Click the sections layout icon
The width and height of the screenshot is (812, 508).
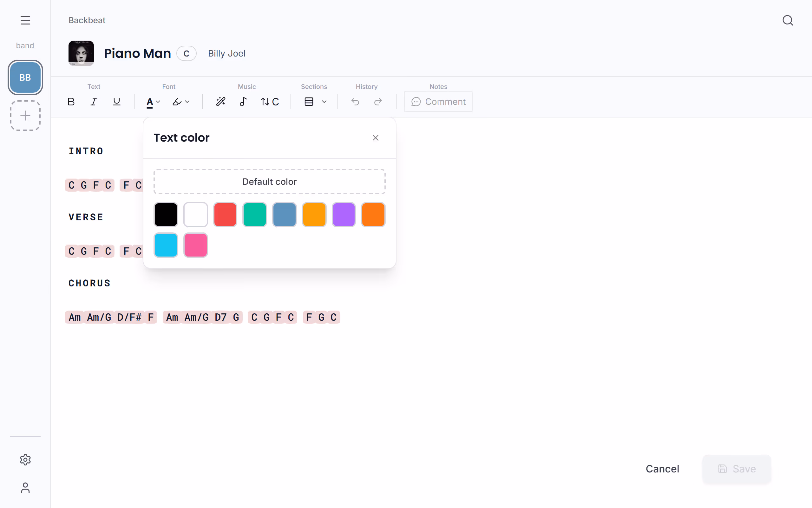309,102
